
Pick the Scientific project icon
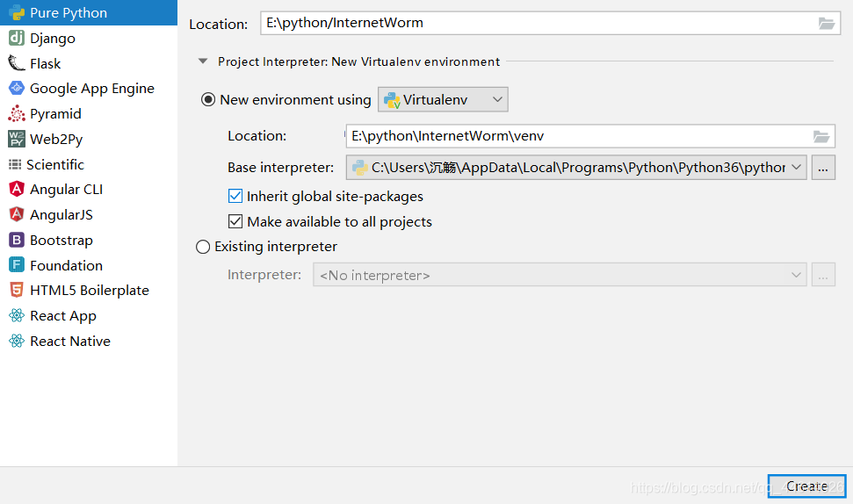point(15,164)
